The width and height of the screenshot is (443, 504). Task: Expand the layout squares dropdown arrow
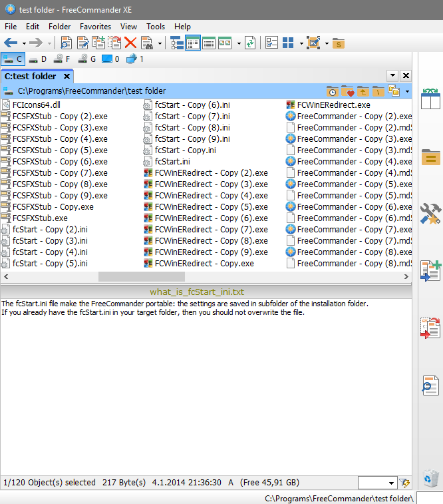(301, 43)
